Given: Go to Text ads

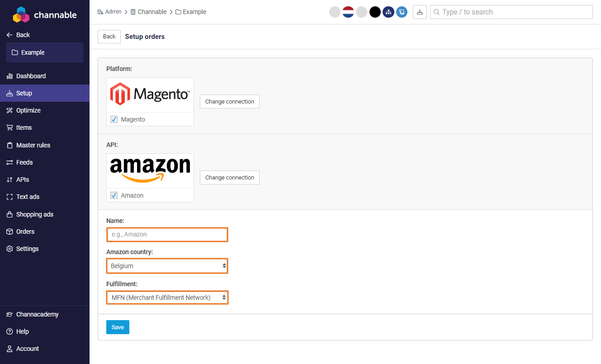Looking at the screenshot, I should click(x=45, y=197).
